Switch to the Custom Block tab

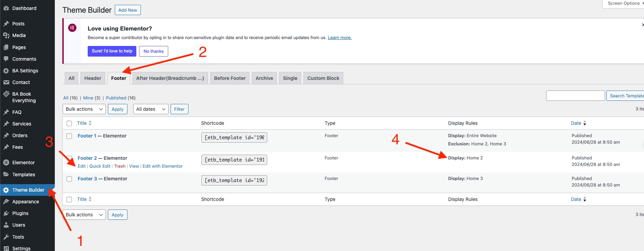coord(323,78)
